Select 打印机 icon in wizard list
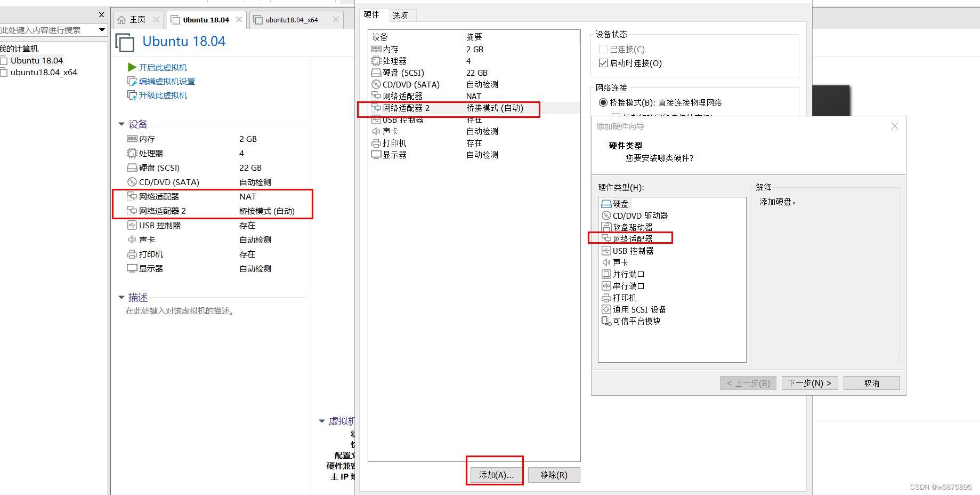This screenshot has width=980, height=495. tap(606, 298)
